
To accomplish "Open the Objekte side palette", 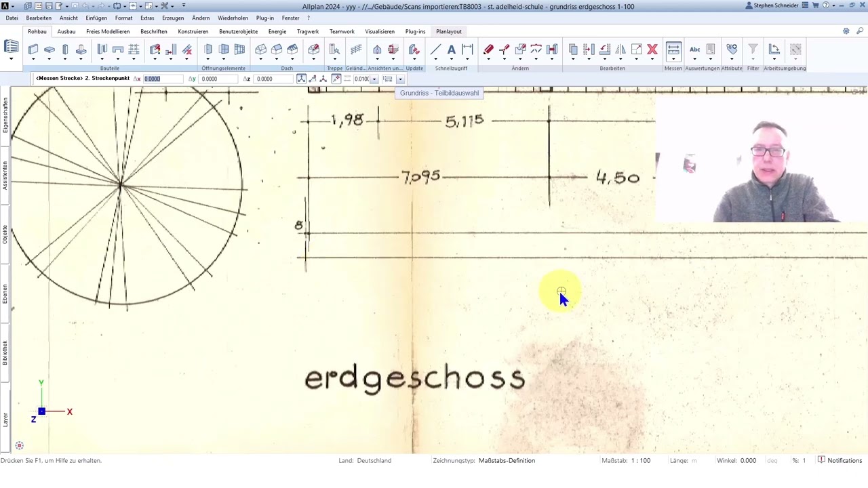I will pyautogui.click(x=5, y=234).
